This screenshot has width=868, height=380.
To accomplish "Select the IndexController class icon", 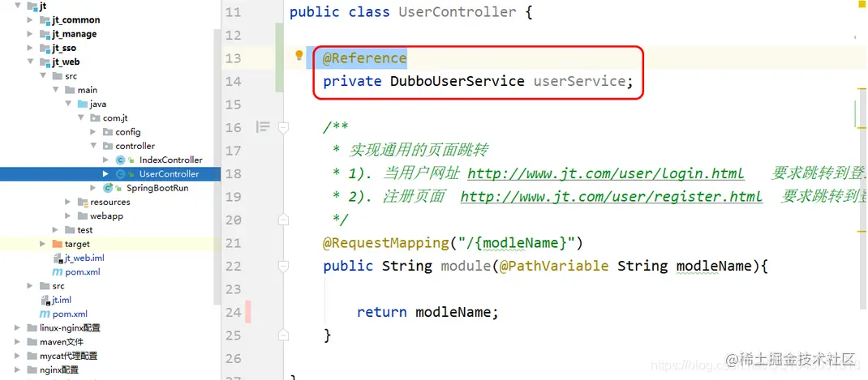I will (x=120, y=160).
